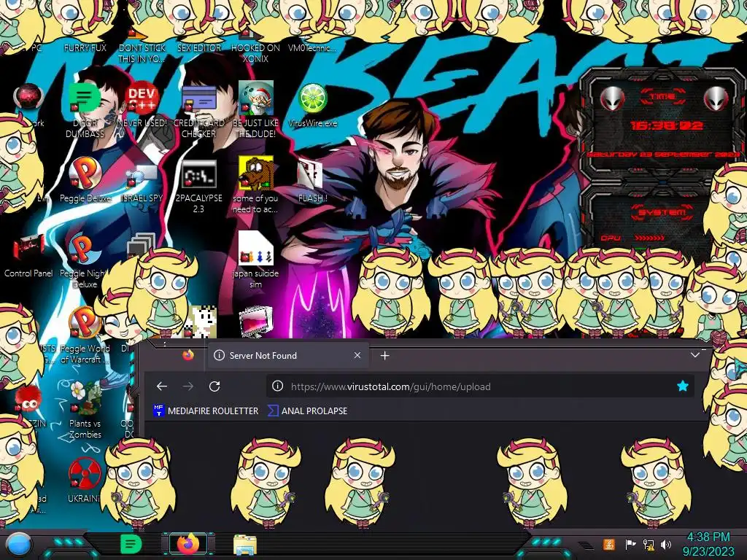Select the green DIFOR DUMBASS desktop icon
The image size is (747, 560).
click(x=85, y=99)
